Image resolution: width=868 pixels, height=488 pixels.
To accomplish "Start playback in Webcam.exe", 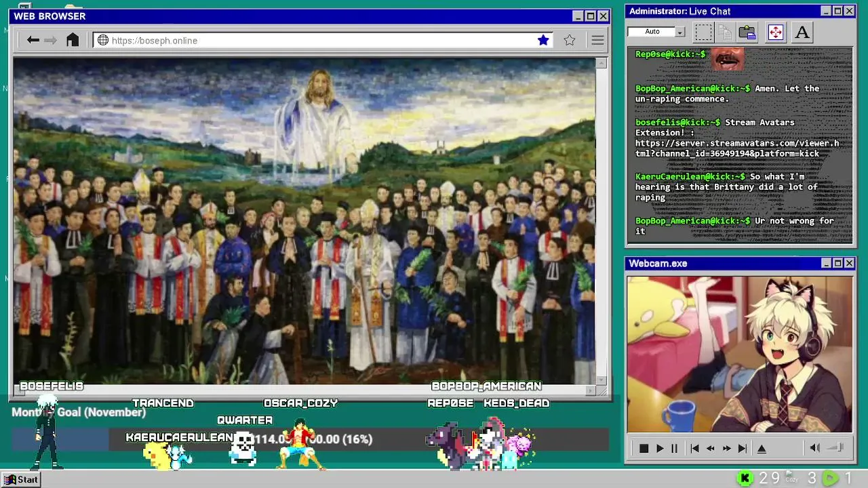I will (660, 448).
